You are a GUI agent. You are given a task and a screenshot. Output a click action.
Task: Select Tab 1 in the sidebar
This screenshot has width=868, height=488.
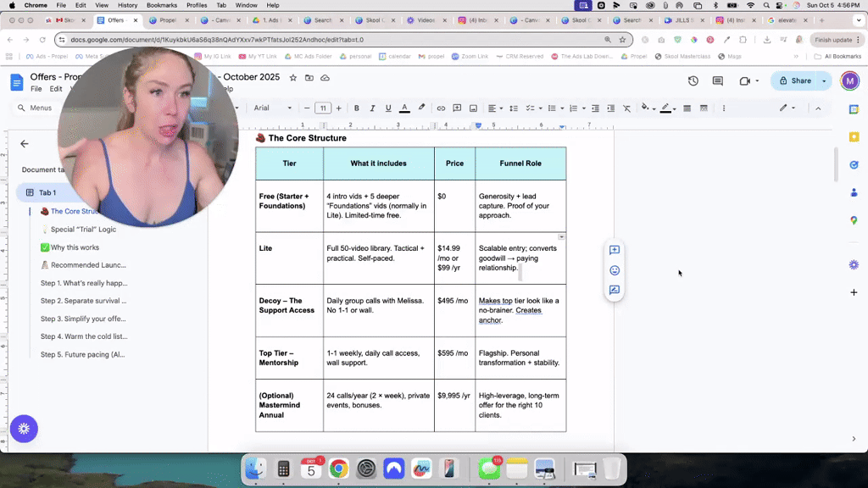[47, 192]
